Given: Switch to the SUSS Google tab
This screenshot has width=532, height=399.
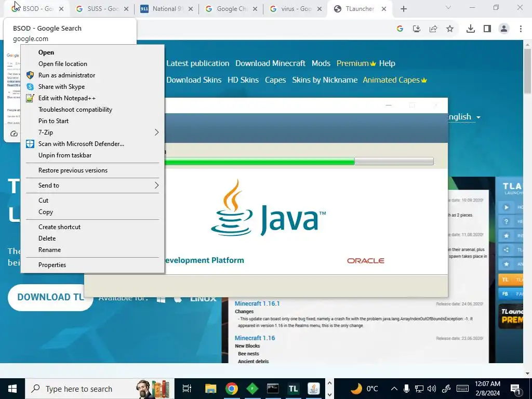Looking at the screenshot, I should (x=101, y=9).
